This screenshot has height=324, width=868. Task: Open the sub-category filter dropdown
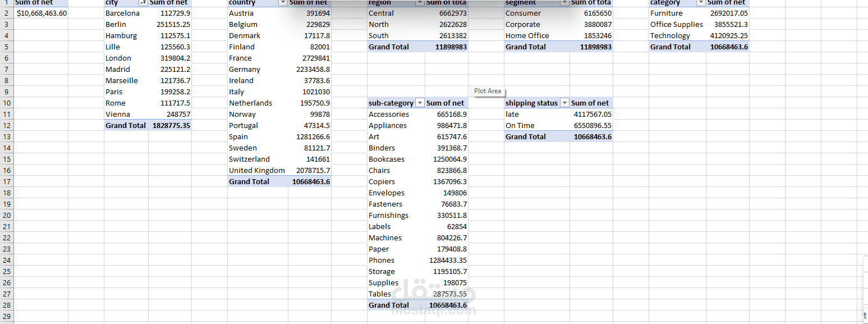(x=420, y=103)
